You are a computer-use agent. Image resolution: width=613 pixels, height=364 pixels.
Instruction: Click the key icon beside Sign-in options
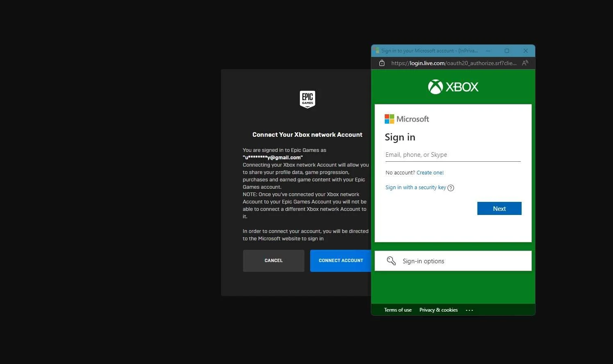tap(391, 261)
